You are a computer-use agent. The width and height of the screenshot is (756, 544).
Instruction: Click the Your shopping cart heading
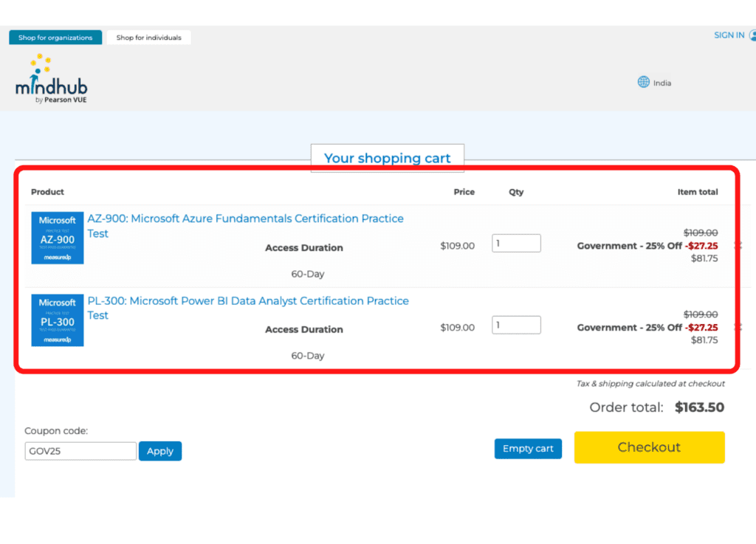click(388, 158)
